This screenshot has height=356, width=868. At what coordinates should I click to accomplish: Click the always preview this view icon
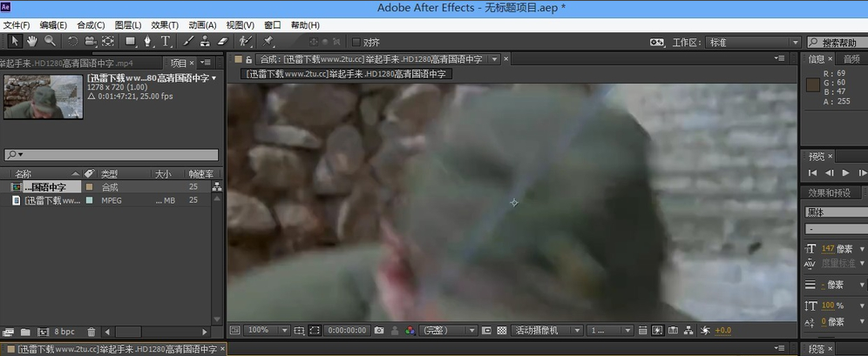click(234, 331)
